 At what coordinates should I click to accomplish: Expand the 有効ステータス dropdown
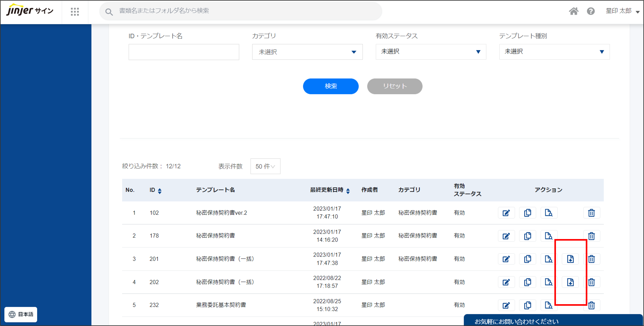pyautogui.click(x=431, y=52)
